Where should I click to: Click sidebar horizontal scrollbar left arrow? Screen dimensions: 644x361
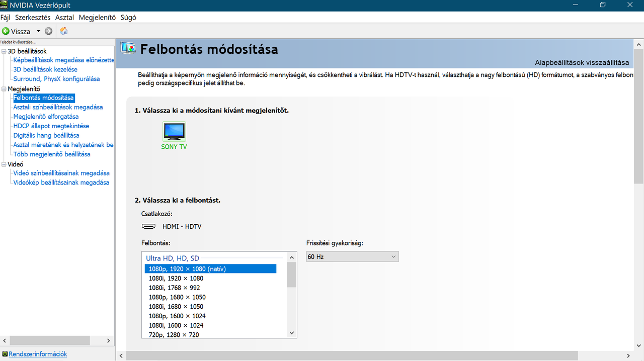6,340
